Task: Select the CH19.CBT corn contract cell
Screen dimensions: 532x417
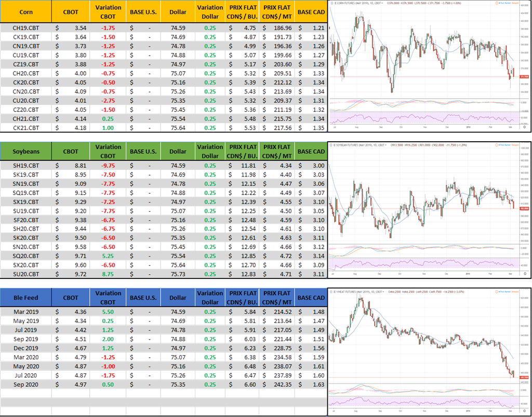Action: pos(26,27)
